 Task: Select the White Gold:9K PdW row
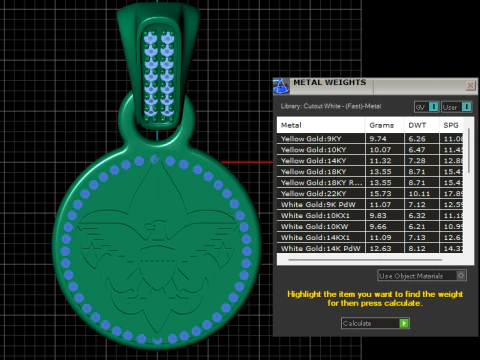pyautogui.click(x=370, y=205)
